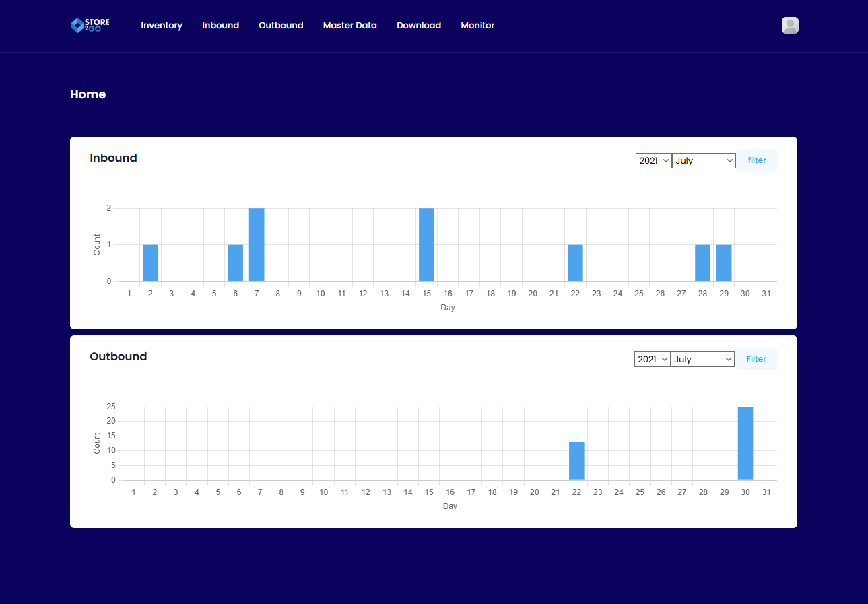
Task: Click the Inbound bar for day 2
Action: pyautogui.click(x=150, y=263)
